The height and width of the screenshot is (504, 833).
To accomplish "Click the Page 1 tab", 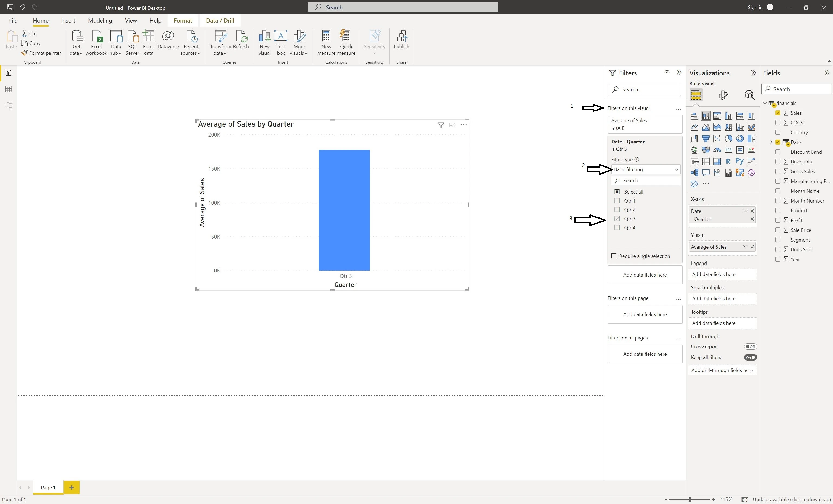I will pyautogui.click(x=48, y=487).
